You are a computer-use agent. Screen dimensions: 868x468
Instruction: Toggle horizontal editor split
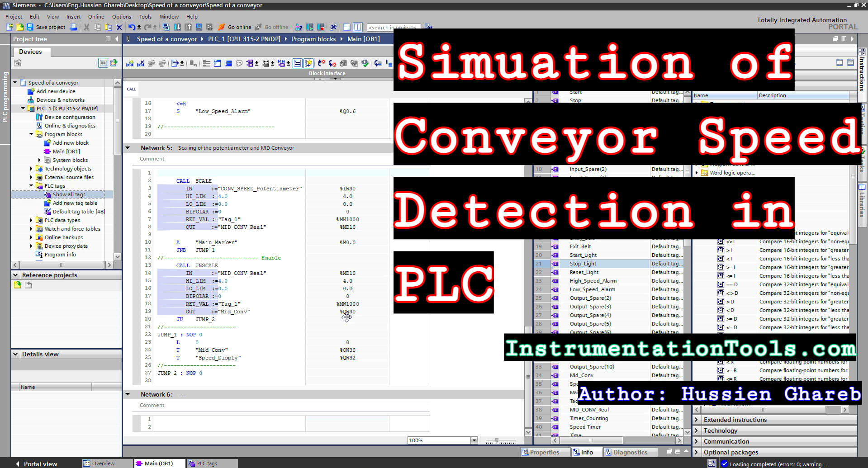point(347,27)
